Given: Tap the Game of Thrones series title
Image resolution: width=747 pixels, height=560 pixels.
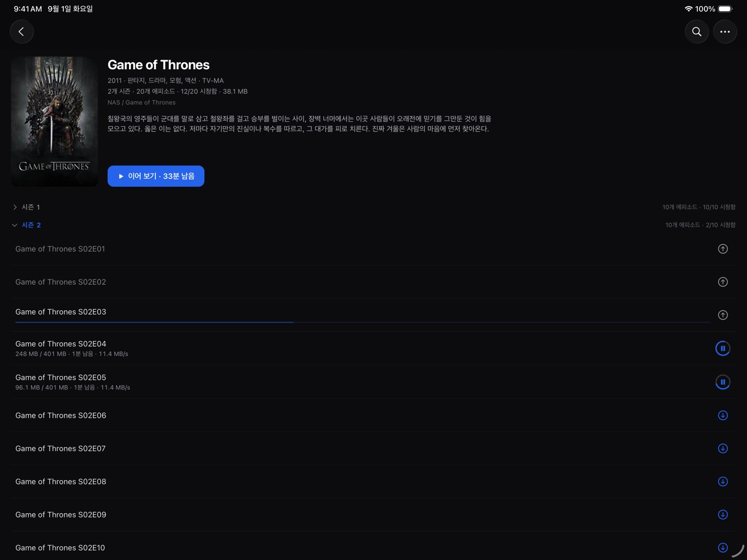Looking at the screenshot, I should click(158, 65).
